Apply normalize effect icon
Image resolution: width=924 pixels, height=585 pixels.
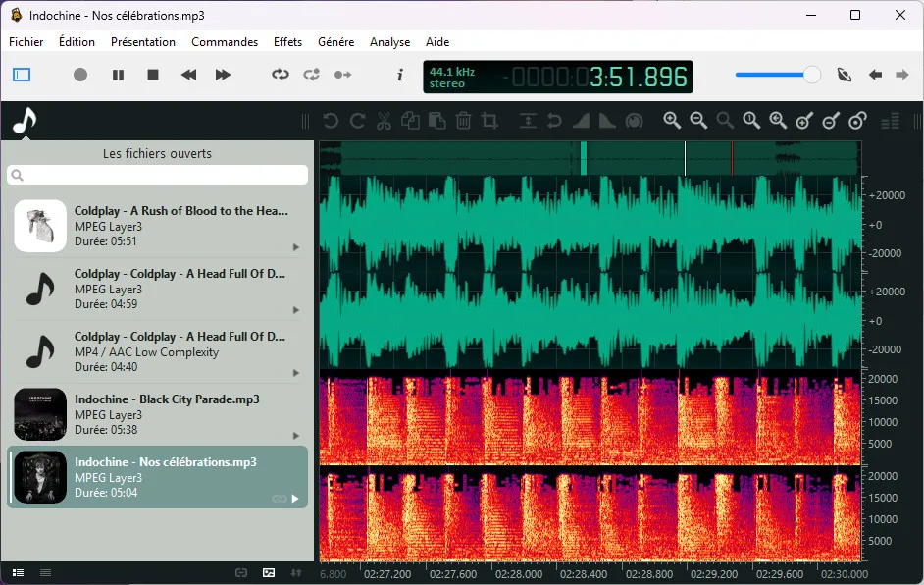tap(528, 121)
